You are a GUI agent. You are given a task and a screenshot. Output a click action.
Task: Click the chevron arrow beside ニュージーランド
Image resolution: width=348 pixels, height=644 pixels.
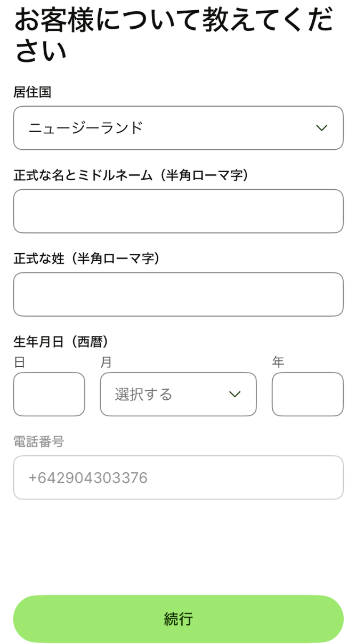pyautogui.click(x=321, y=128)
